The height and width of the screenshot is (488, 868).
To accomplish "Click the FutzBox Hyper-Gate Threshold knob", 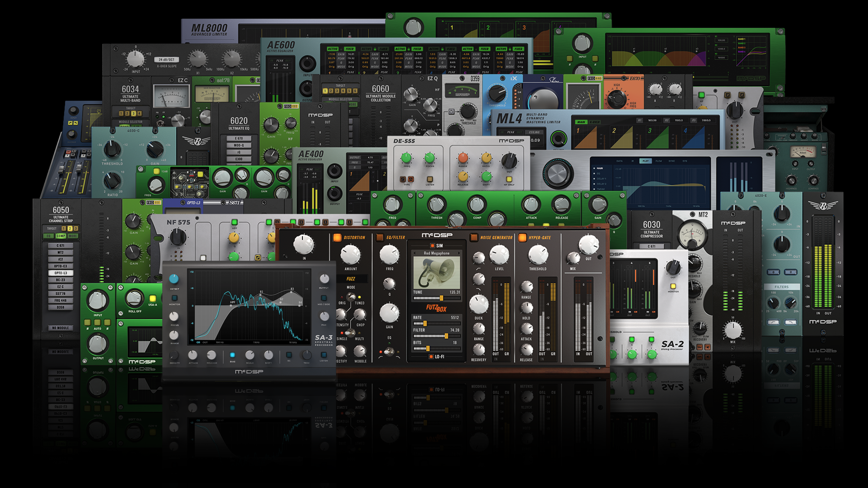I will (x=538, y=255).
